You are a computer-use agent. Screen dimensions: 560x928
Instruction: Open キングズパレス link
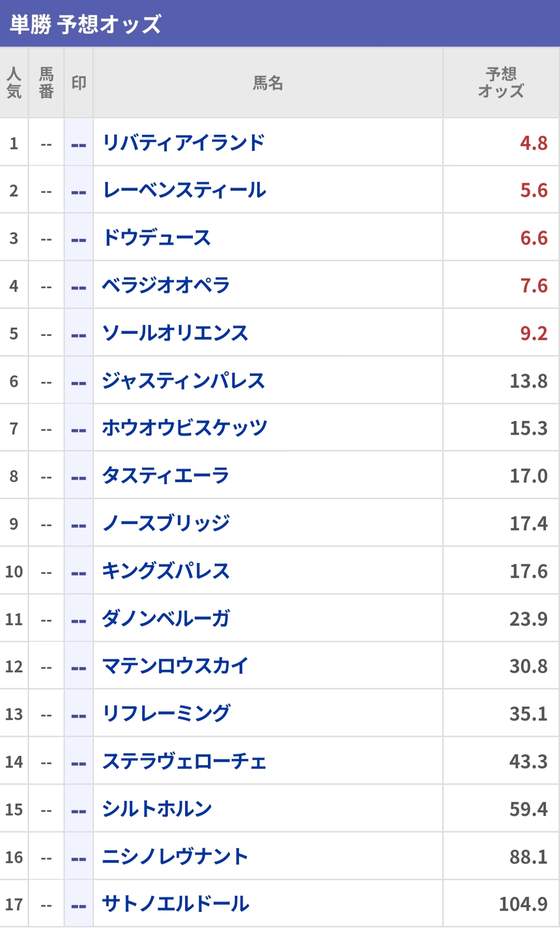coord(166,571)
